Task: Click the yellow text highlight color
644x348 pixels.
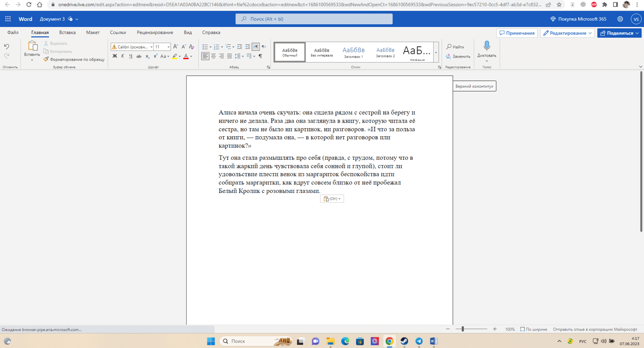Action: click(x=175, y=56)
